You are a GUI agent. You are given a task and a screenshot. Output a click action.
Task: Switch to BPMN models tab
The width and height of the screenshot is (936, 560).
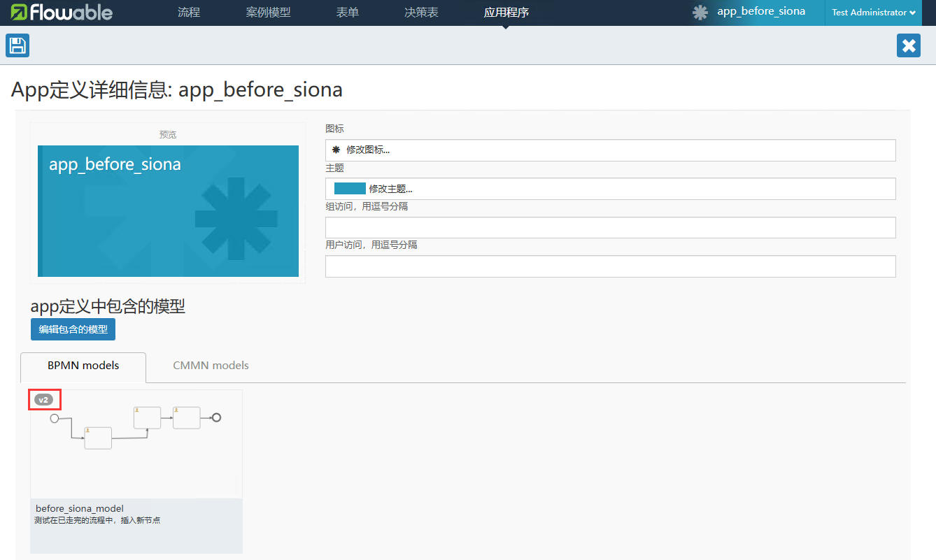pos(83,366)
